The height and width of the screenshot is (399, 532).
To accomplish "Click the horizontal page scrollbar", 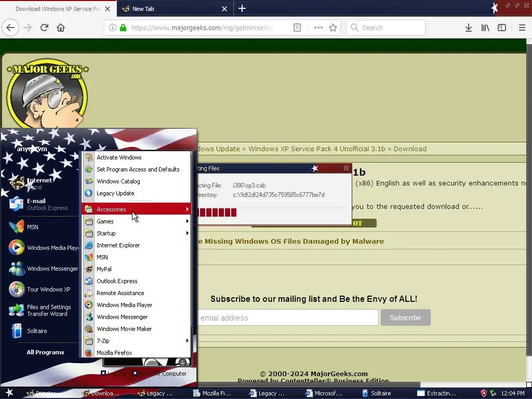I will 308,385.
